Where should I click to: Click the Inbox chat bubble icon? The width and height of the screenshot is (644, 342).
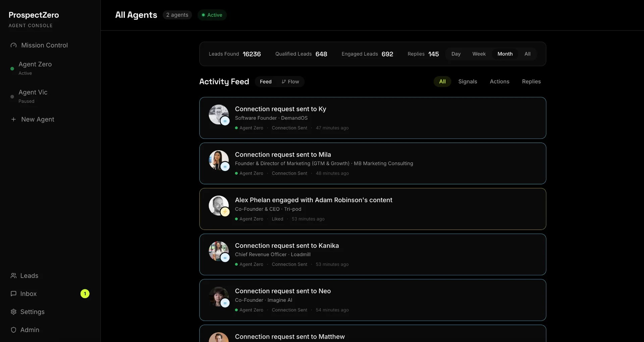point(13,294)
